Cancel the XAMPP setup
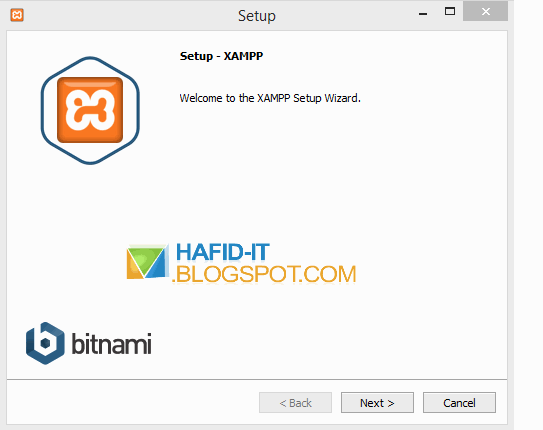The image size is (543, 430). (x=459, y=402)
